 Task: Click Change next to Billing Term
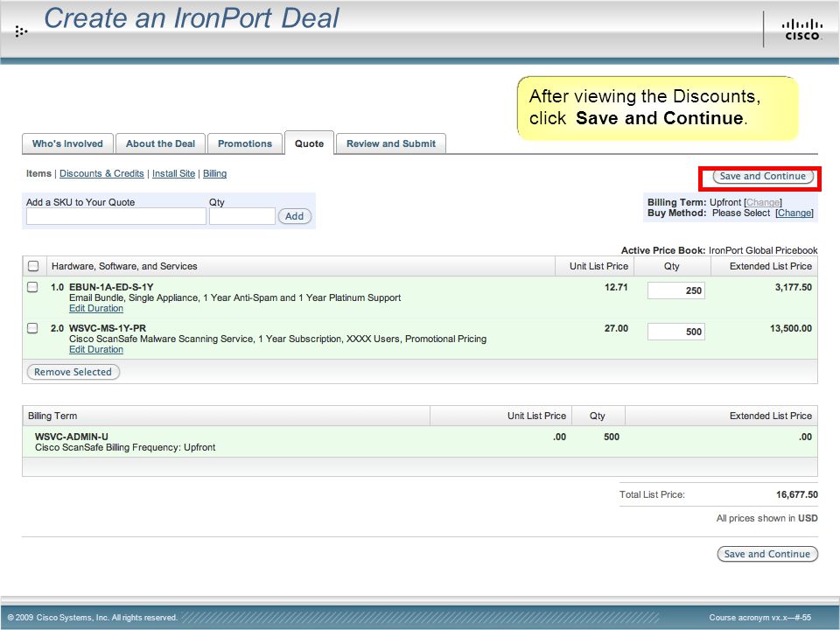click(763, 202)
